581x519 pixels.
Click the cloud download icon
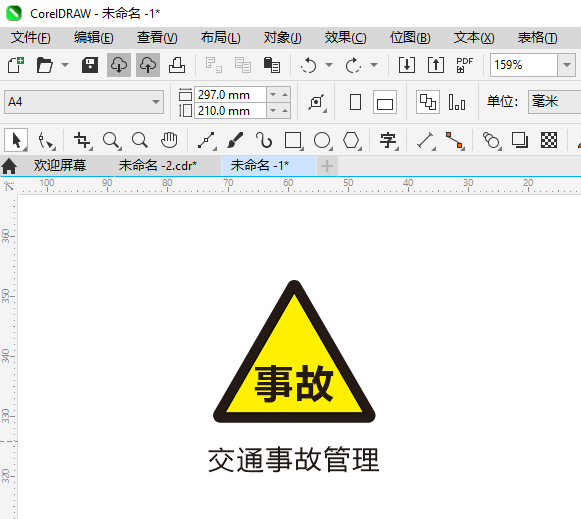119,65
